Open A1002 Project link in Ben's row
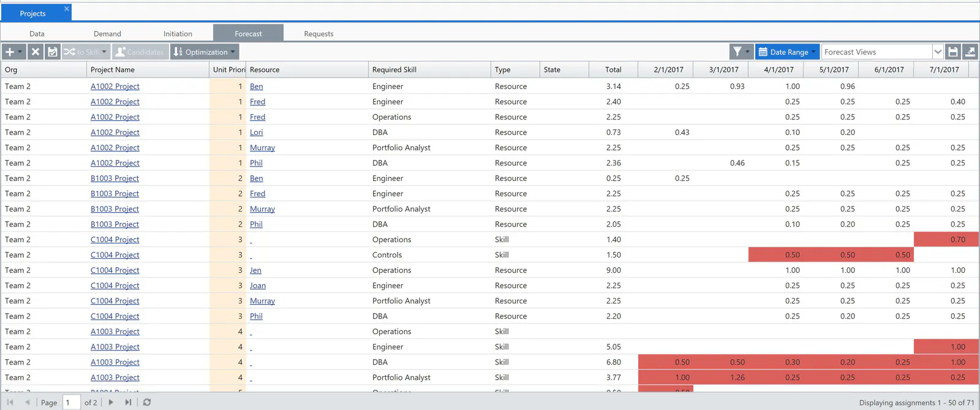Screen dimensions: 980x410 [x=115, y=86]
